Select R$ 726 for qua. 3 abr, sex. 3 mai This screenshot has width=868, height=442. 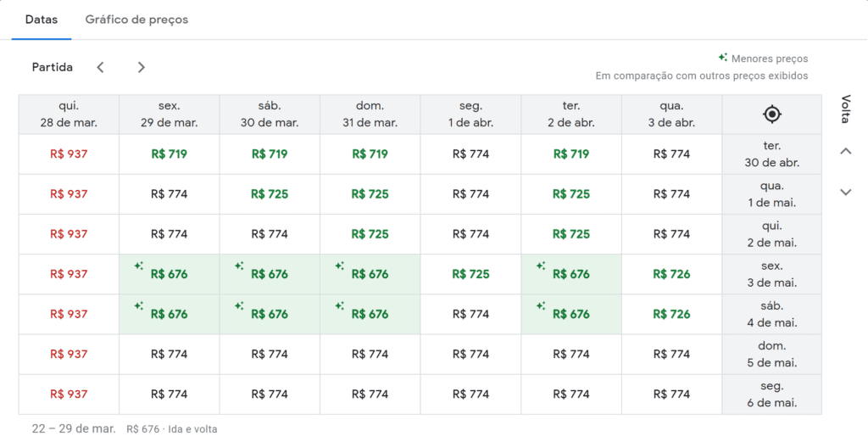tap(671, 274)
